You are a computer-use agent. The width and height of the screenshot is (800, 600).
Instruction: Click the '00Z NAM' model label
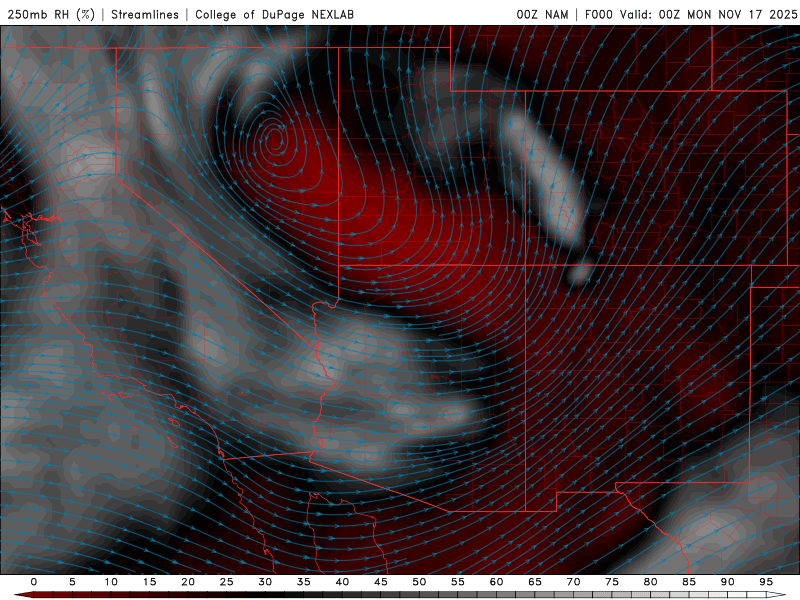[542, 14]
